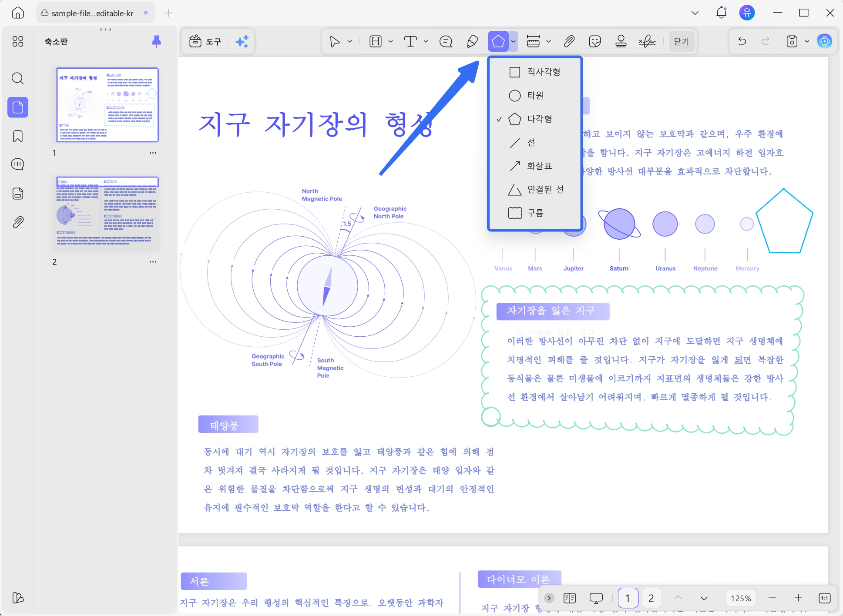The height and width of the screenshot is (616, 843).
Task: Toggle the reading view book icon
Action: tap(569, 598)
